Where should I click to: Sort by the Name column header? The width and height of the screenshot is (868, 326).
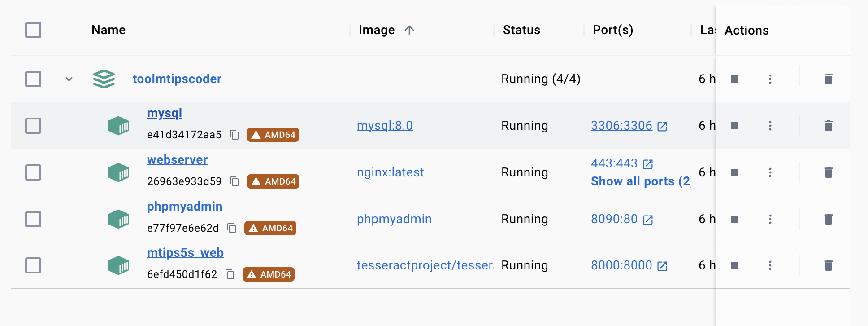(x=108, y=30)
